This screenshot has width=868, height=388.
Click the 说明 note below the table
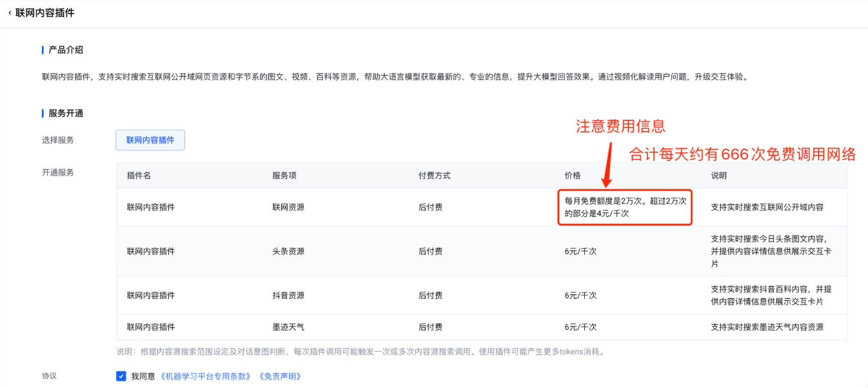(x=360, y=352)
